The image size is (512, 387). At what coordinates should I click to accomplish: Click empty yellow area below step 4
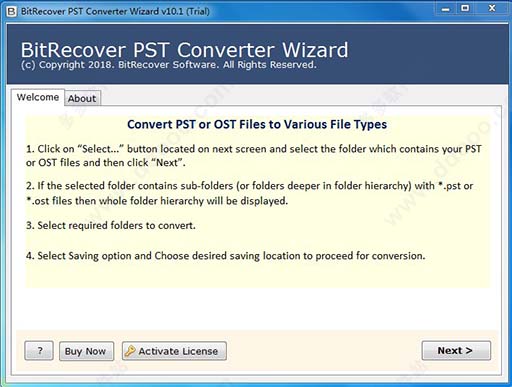257,275
